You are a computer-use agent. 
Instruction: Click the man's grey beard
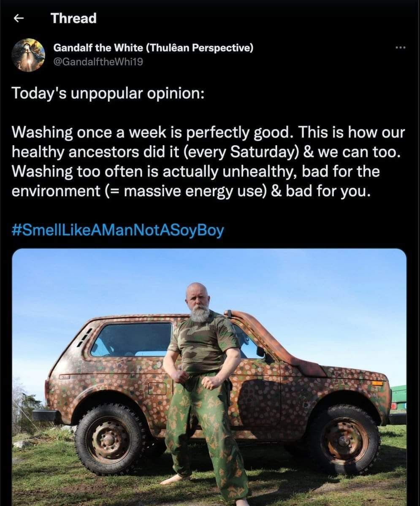[x=199, y=314]
